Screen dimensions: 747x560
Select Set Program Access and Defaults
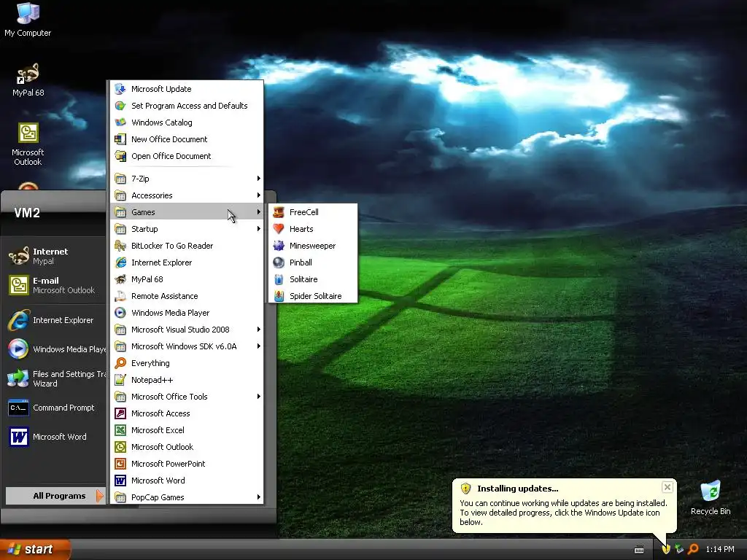point(187,106)
